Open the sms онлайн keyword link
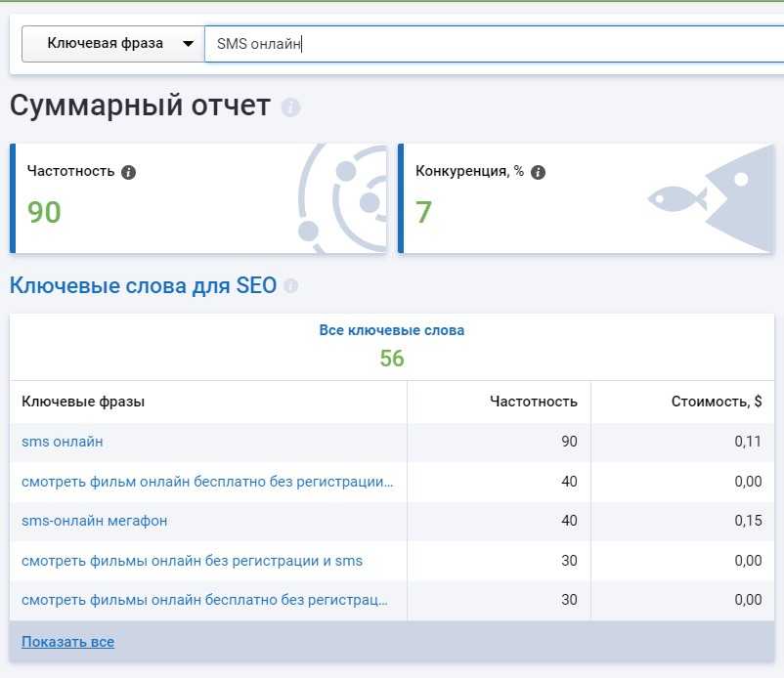Viewport: 784px width, 678px height. pyautogui.click(x=62, y=442)
